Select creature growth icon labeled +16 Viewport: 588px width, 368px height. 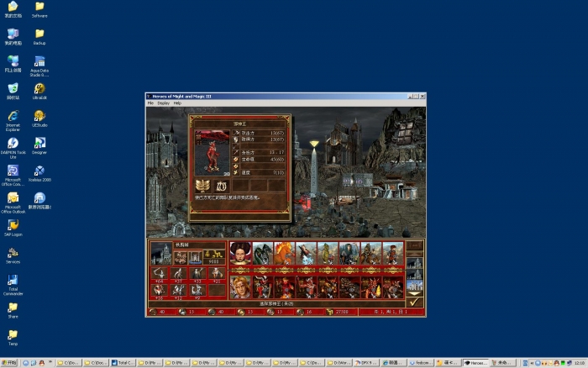[x=159, y=292]
